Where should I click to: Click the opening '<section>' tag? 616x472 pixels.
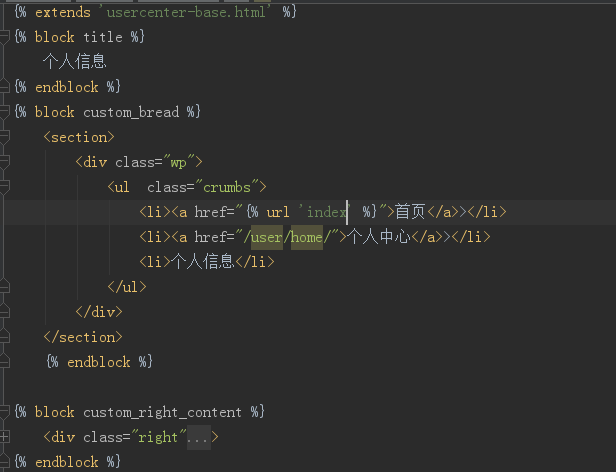79,137
